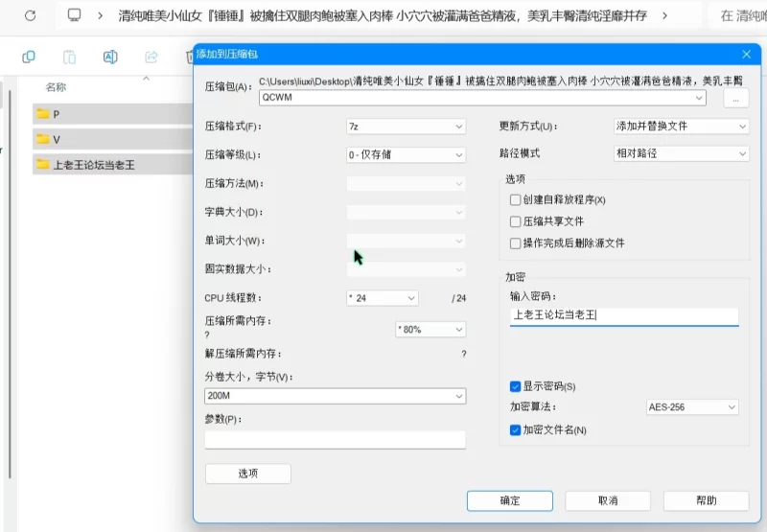Open the 压缩等级 dropdown showing 0 - 仅存储
The image size is (767, 532).
(406, 155)
